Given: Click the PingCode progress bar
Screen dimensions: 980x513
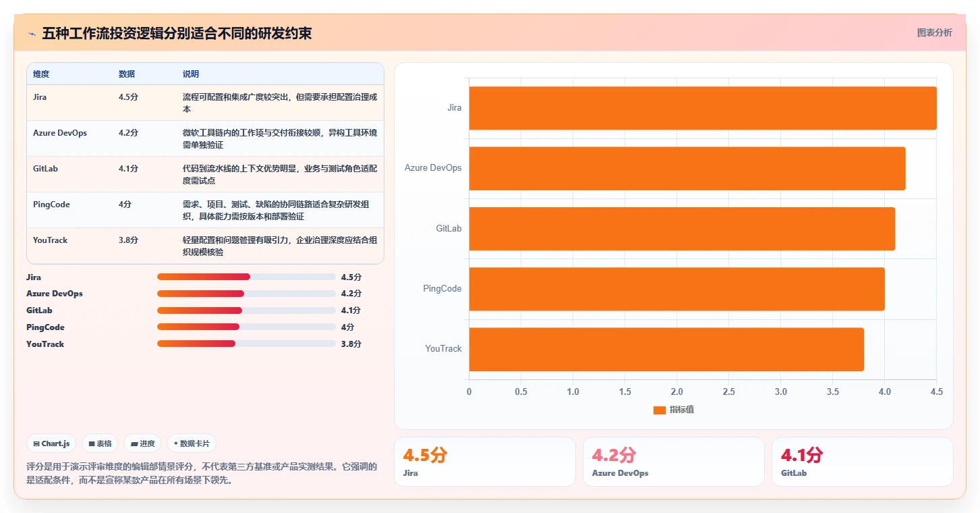Looking at the screenshot, I should click(246, 327).
